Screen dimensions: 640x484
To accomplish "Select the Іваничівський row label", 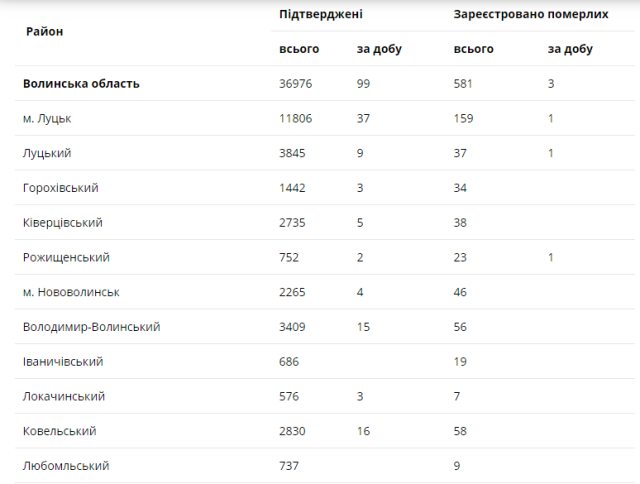I will [x=63, y=361].
